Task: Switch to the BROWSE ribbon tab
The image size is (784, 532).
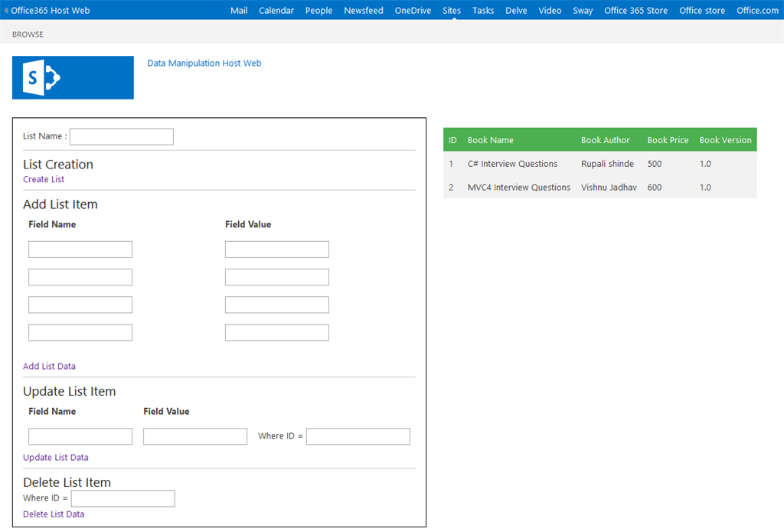Action: [28, 34]
